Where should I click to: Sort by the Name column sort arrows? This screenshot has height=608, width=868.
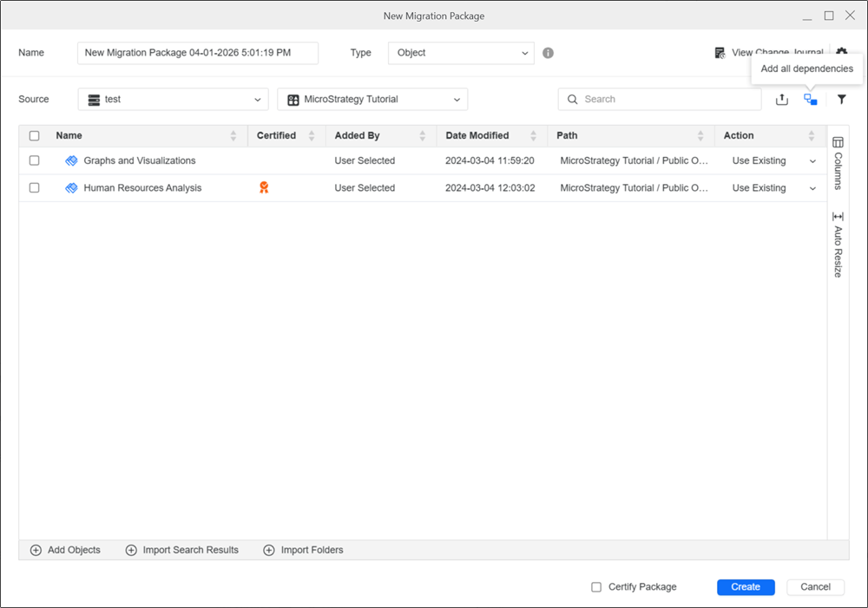(x=233, y=136)
